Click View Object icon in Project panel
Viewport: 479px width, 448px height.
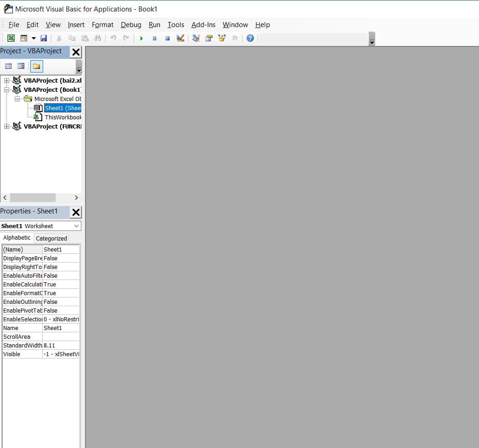point(21,67)
